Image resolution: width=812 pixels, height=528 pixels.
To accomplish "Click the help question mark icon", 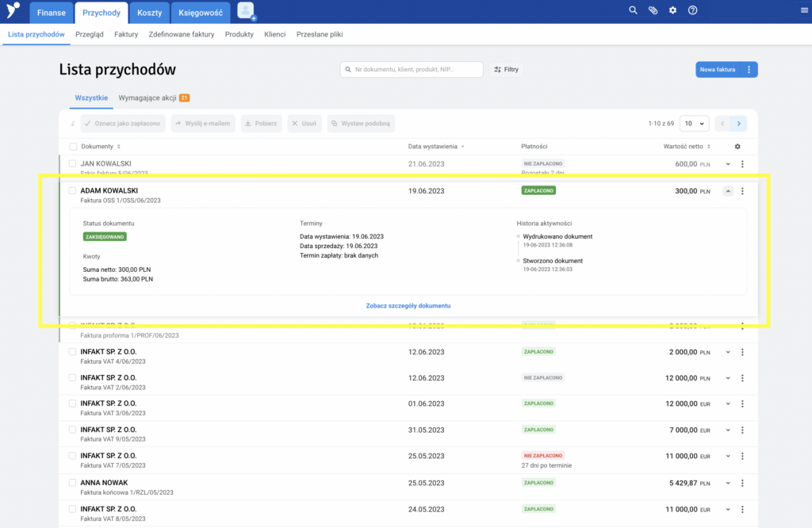I will click(693, 10).
